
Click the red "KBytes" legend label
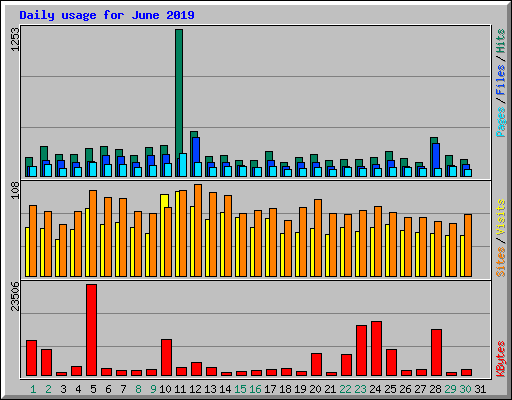[x=500, y=359]
